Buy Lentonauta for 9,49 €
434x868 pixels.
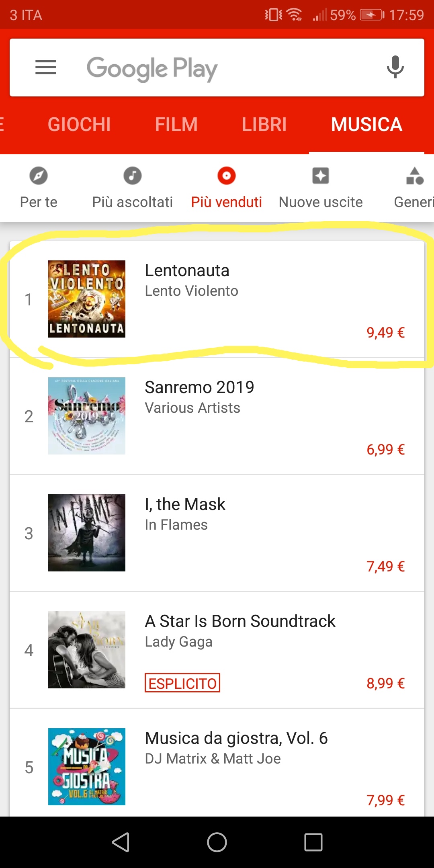385,333
